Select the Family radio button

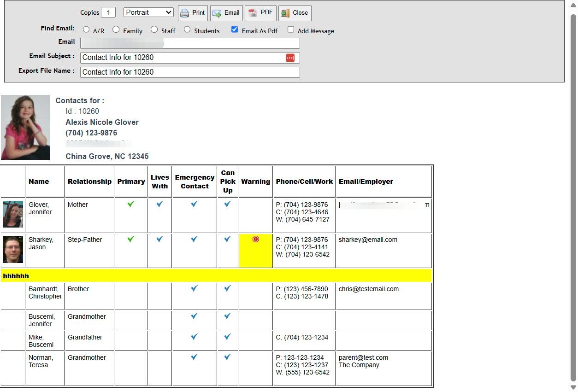[116, 30]
